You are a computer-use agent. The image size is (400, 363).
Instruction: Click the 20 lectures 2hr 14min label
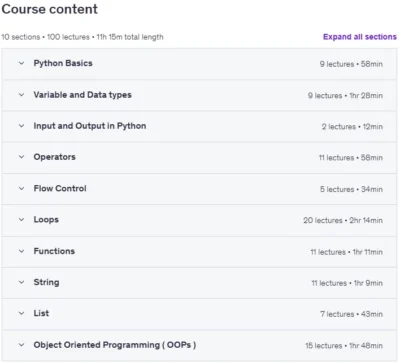coord(343,220)
